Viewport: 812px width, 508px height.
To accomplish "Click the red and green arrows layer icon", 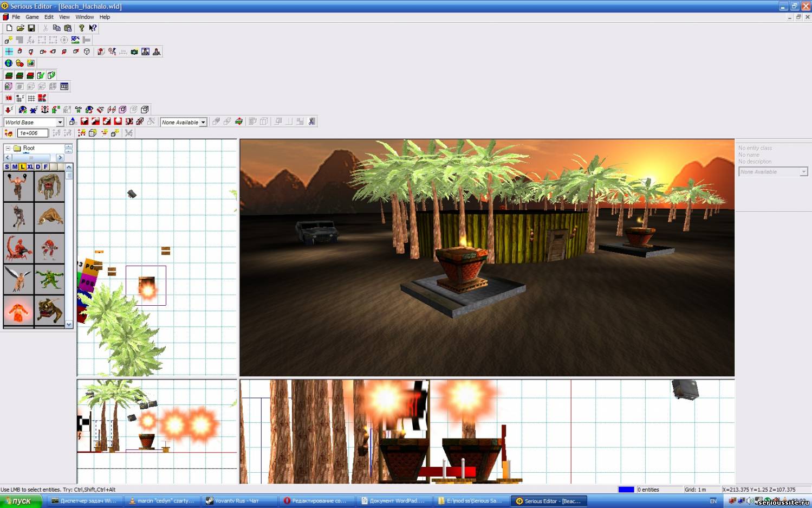I will pyautogui.click(x=239, y=121).
